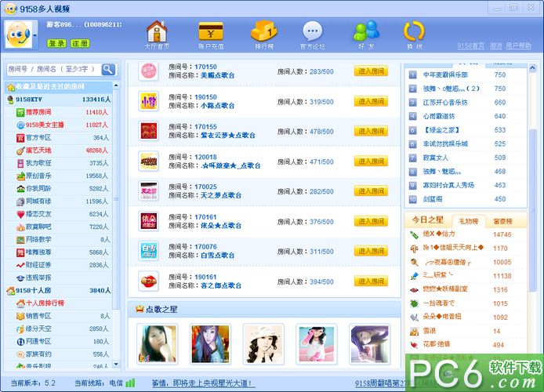
Task: Open 中年麦霸俱乐部 in ranking list
Action: pyautogui.click(x=445, y=74)
